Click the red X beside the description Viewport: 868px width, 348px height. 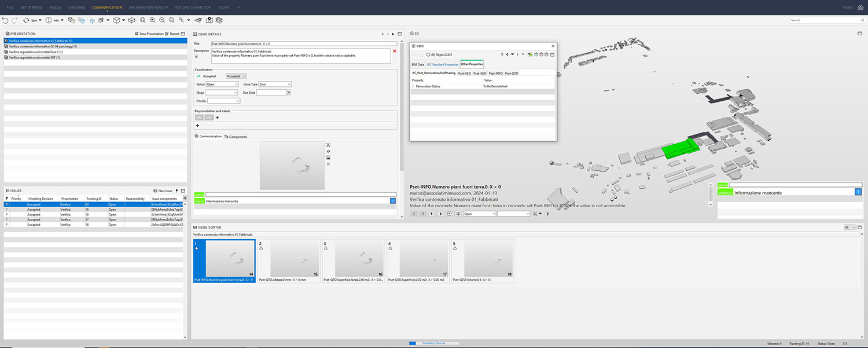click(395, 51)
